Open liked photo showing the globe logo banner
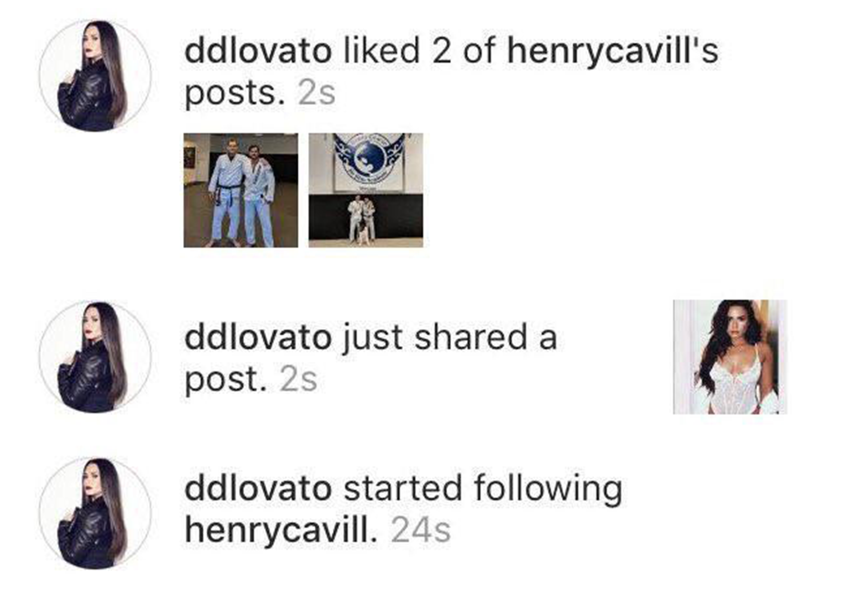868x599 pixels. coord(366,190)
